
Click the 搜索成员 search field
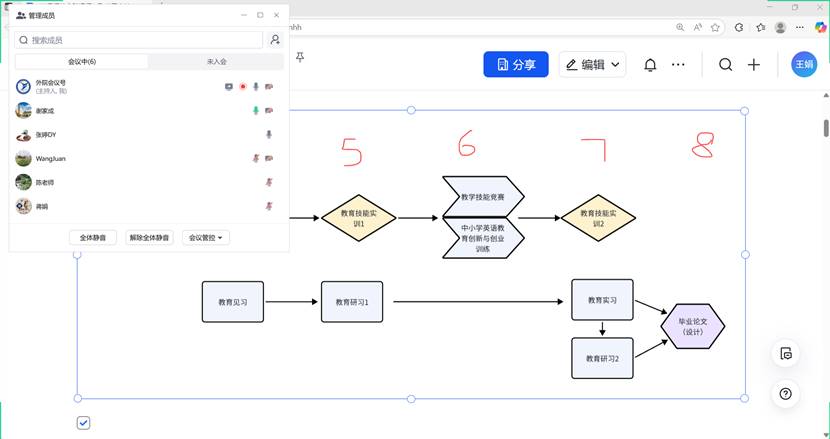(x=140, y=40)
